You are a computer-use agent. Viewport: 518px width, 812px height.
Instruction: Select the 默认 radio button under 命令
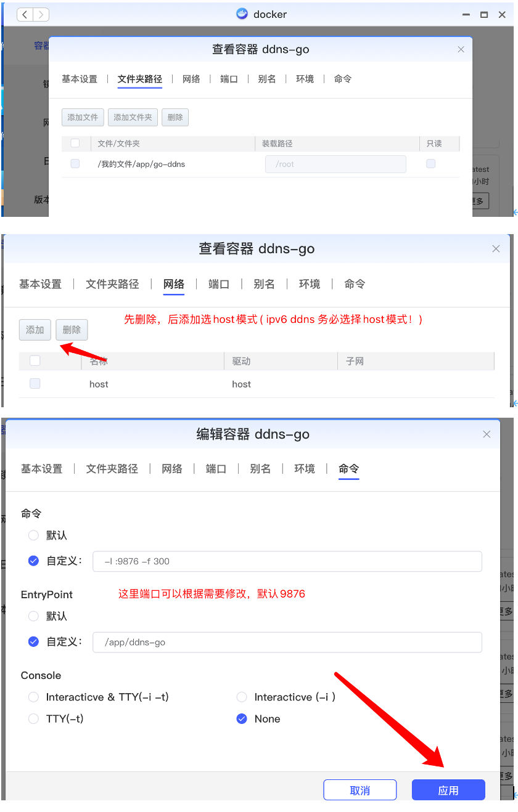pos(34,535)
